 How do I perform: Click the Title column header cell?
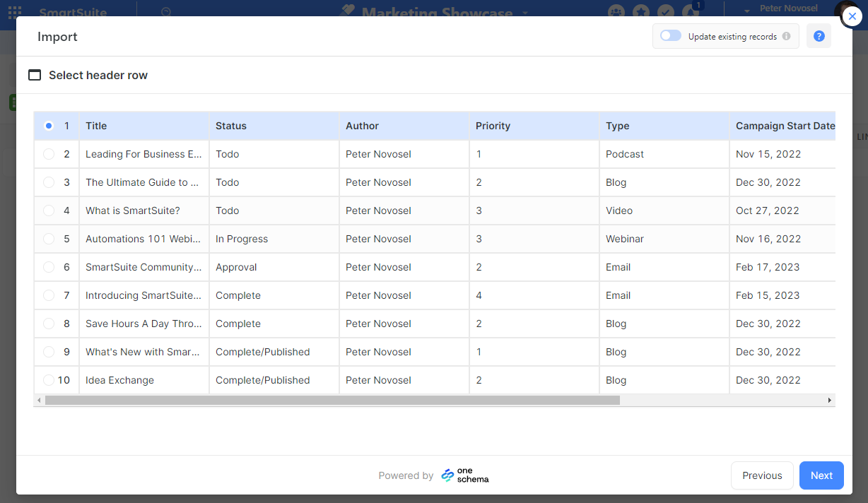pos(144,126)
